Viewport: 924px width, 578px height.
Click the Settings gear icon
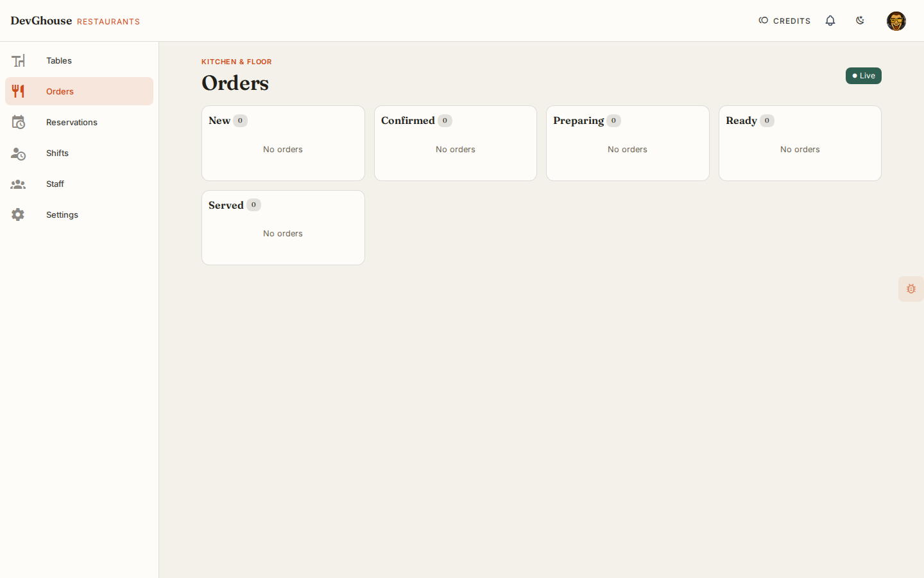coord(18,215)
